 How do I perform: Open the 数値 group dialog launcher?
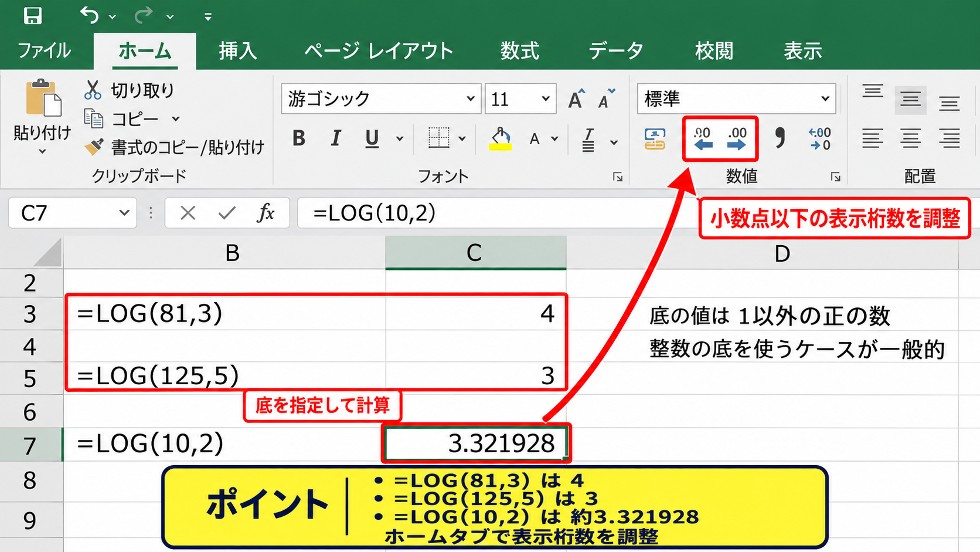836,177
